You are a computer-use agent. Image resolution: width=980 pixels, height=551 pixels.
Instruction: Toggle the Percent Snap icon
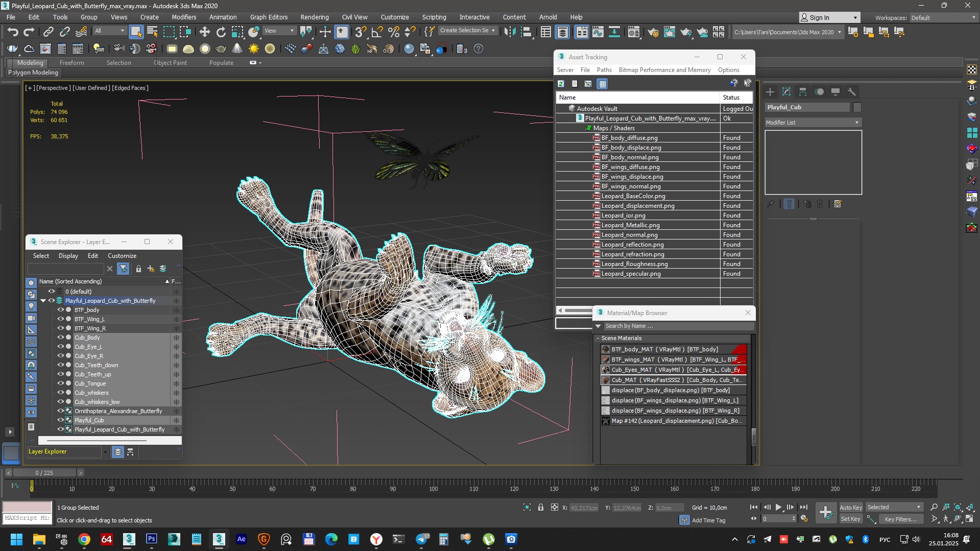coord(393,32)
